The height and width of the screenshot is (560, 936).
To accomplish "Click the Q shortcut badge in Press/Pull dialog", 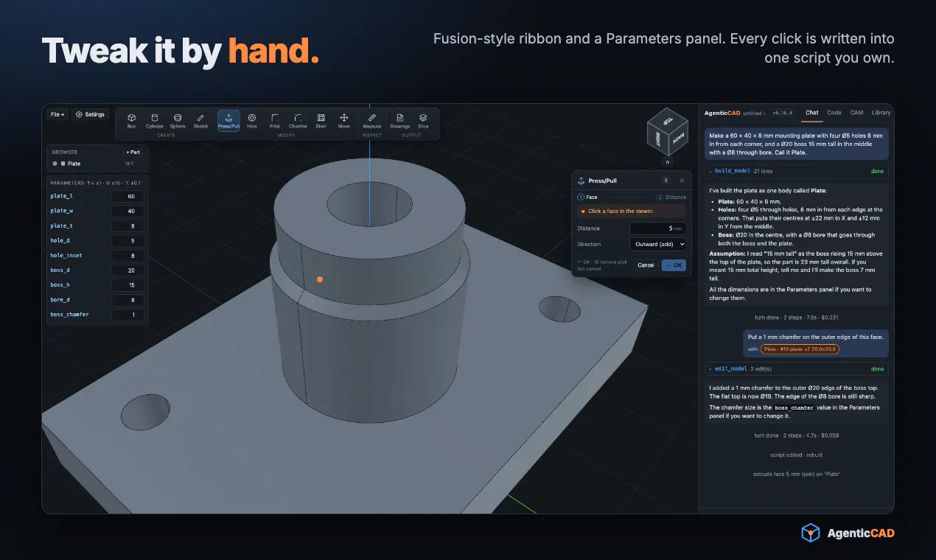I will pos(666,181).
